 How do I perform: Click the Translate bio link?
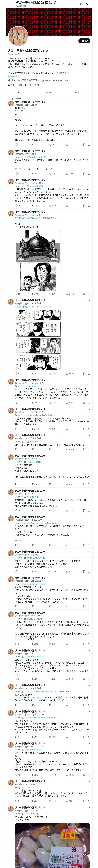pyautogui.click(x=14, y=76)
